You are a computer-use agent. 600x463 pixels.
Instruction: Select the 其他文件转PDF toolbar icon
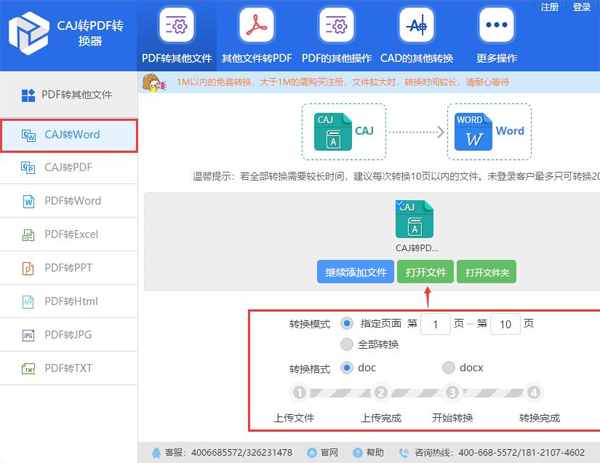click(255, 26)
